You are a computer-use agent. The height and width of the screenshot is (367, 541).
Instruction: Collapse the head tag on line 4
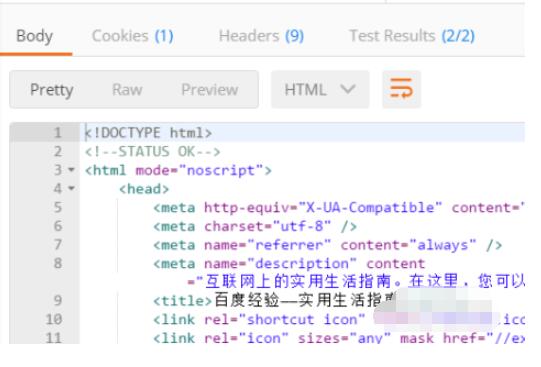pyautogui.click(x=71, y=189)
